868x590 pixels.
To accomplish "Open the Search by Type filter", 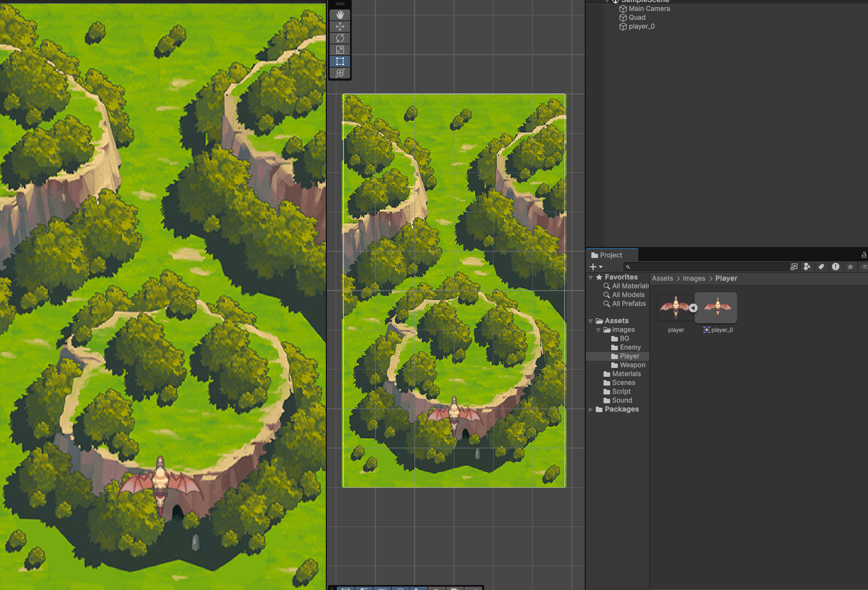I will [x=807, y=267].
